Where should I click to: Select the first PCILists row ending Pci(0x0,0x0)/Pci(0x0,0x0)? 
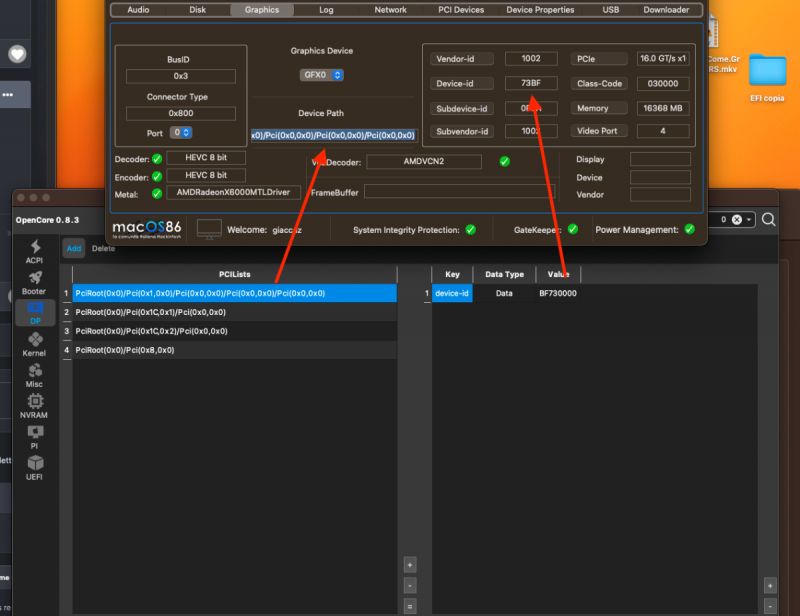235,293
